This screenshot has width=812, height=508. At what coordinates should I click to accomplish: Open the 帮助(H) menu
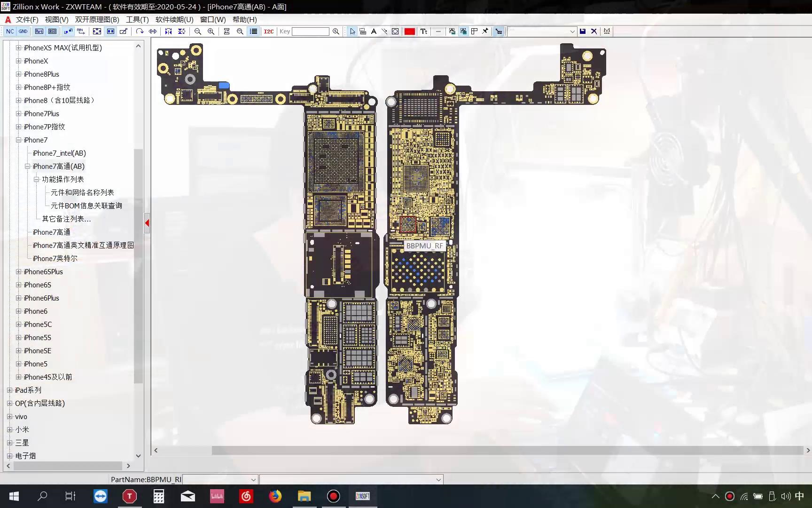point(244,19)
